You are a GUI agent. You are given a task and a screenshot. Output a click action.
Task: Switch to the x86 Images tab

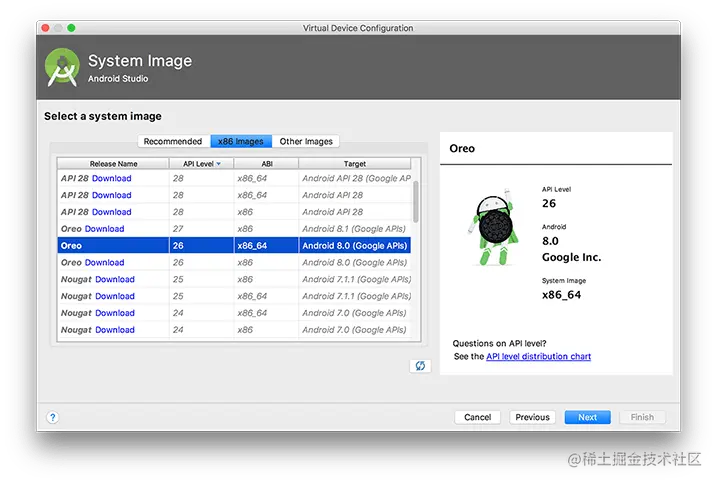pos(241,141)
